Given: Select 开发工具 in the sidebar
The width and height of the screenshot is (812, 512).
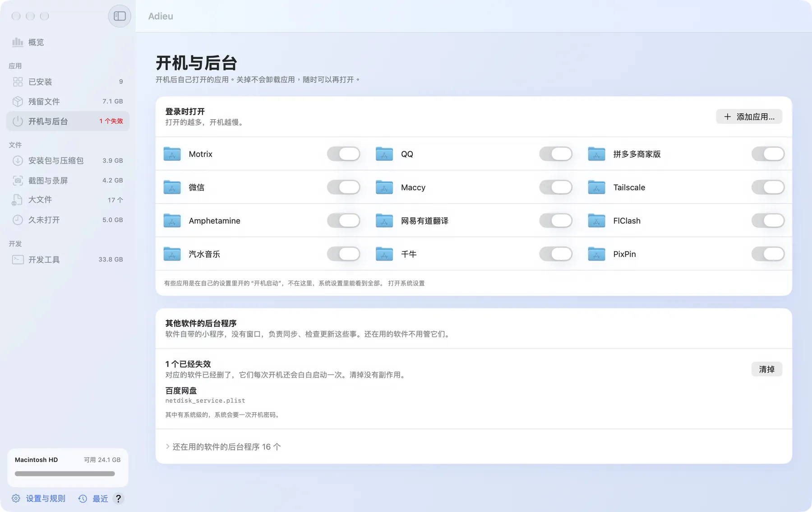Looking at the screenshot, I should point(68,260).
